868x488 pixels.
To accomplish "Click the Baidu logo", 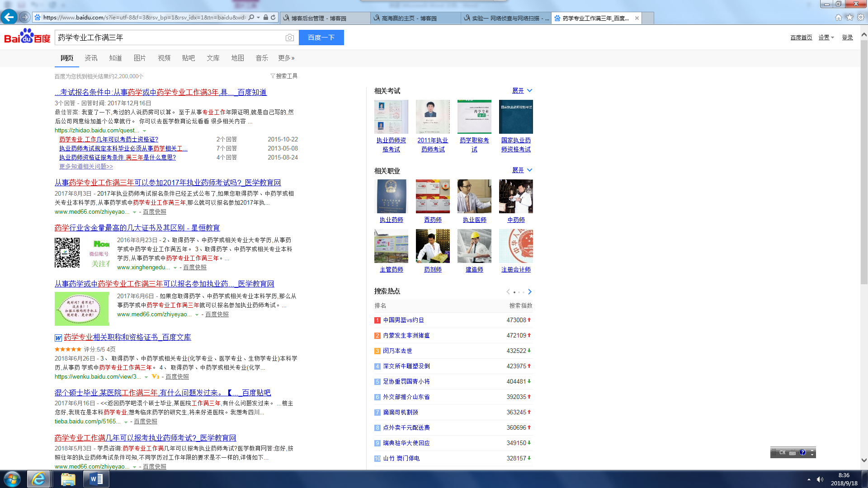I will pos(27,37).
